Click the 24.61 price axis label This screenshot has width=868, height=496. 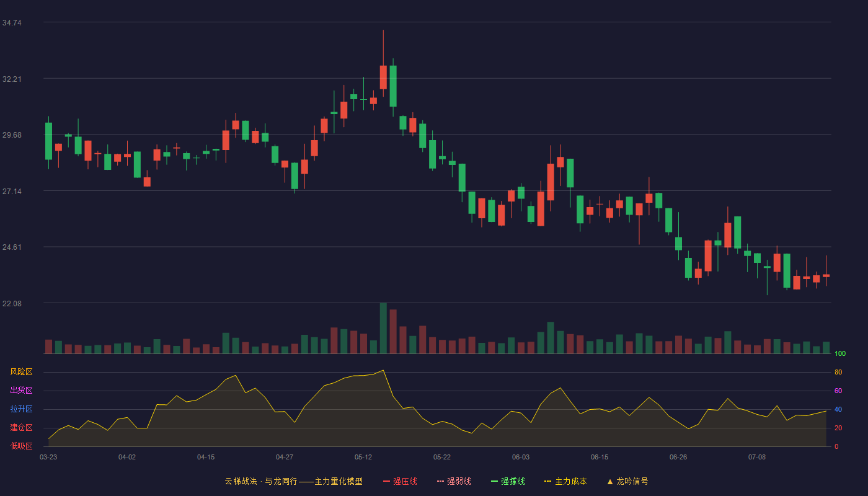(x=12, y=247)
